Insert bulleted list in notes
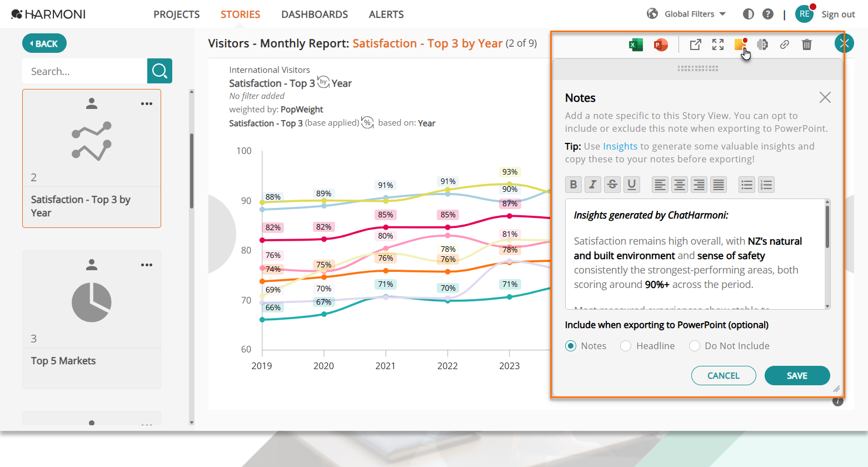The height and width of the screenshot is (467, 868). tap(747, 185)
